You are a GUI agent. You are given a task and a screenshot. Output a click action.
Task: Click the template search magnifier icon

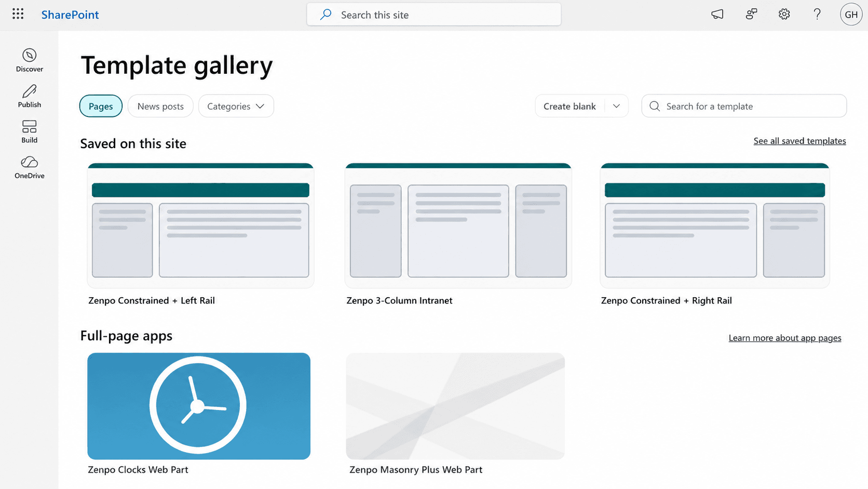tap(655, 106)
